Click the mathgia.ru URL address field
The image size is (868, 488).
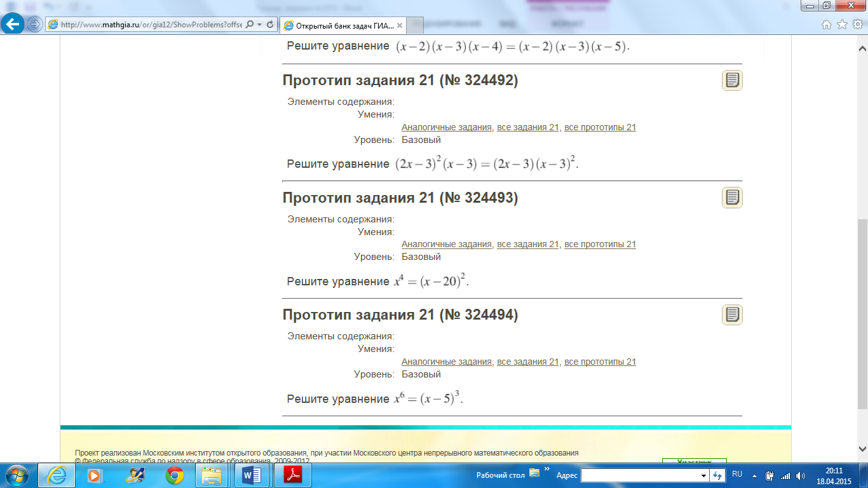tap(151, 25)
